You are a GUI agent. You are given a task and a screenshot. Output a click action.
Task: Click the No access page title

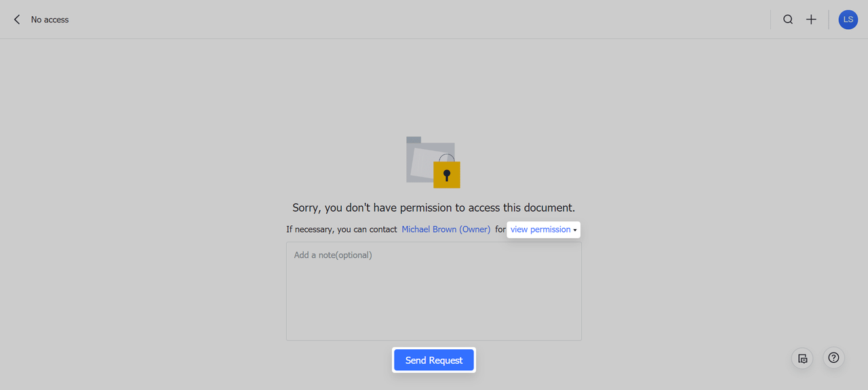[50, 20]
